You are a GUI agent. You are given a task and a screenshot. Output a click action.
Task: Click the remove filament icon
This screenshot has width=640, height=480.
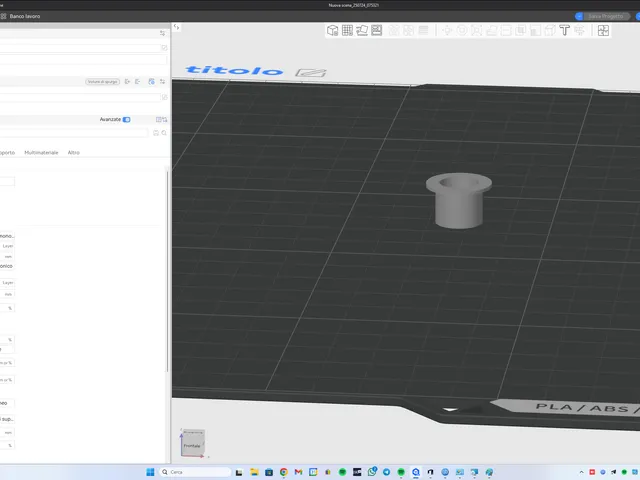coord(138,82)
